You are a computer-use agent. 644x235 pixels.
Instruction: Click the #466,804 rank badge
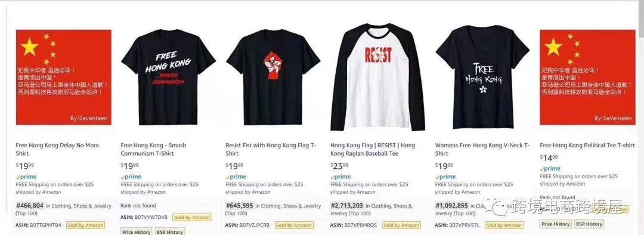point(30,205)
